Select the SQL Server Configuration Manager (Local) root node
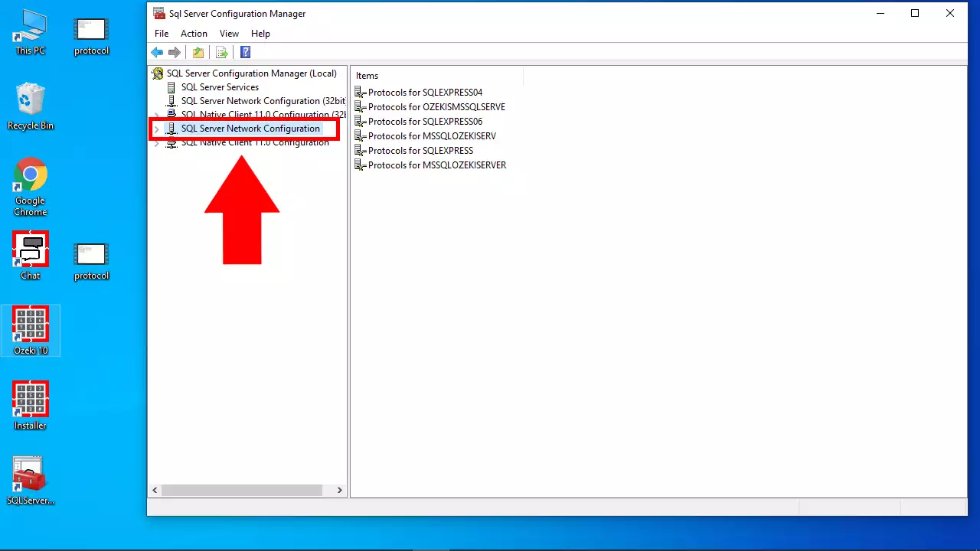The width and height of the screenshot is (980, 551). click(x=252, y=73)
